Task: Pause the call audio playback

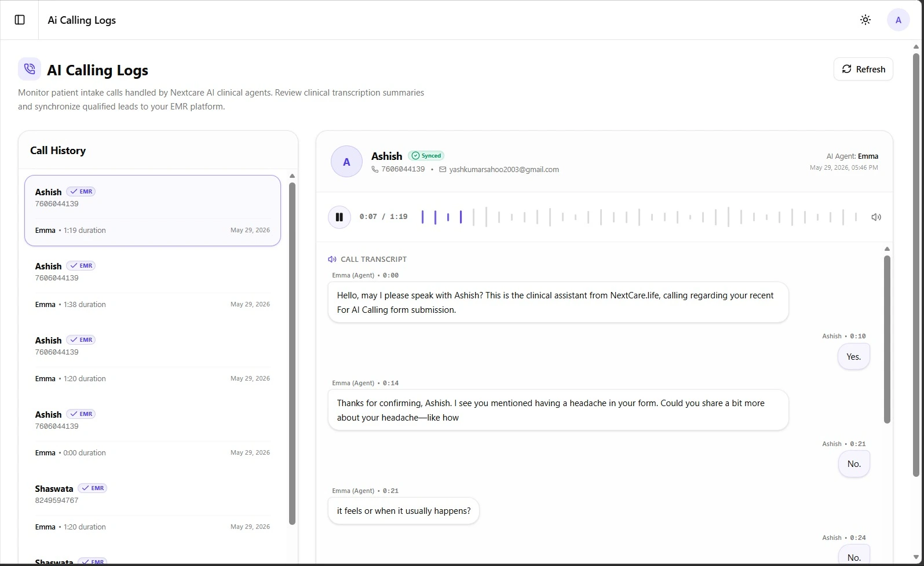Action: coord(339,217)
